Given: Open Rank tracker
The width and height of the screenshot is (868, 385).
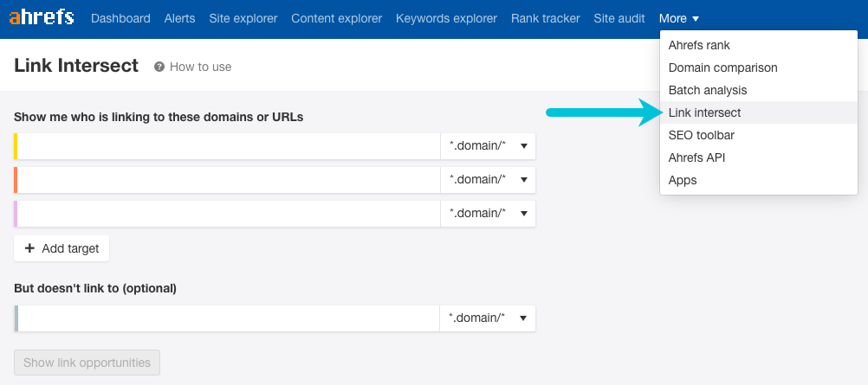Looking at the screenshot, I should pyautogui.click(x=545, y=18).
